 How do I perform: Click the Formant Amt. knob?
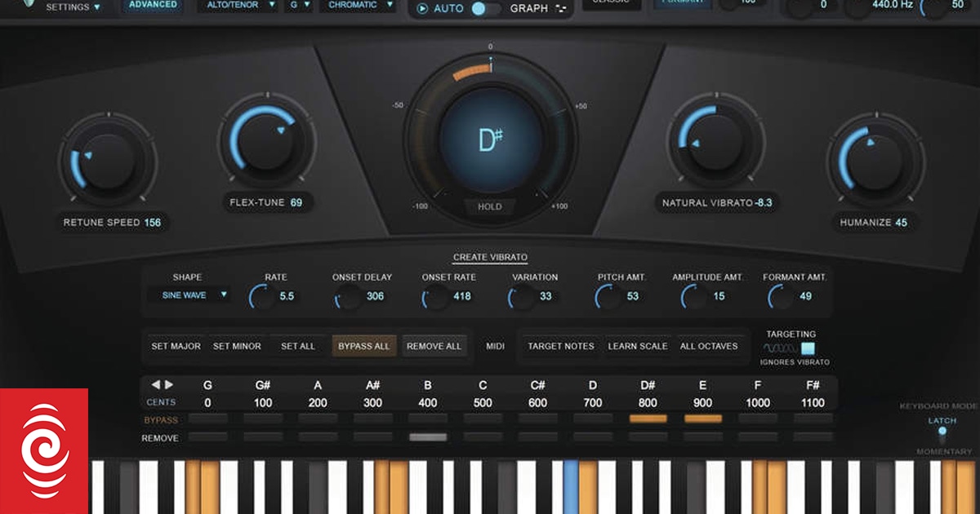pyautogui.click(x=781, y=297)
